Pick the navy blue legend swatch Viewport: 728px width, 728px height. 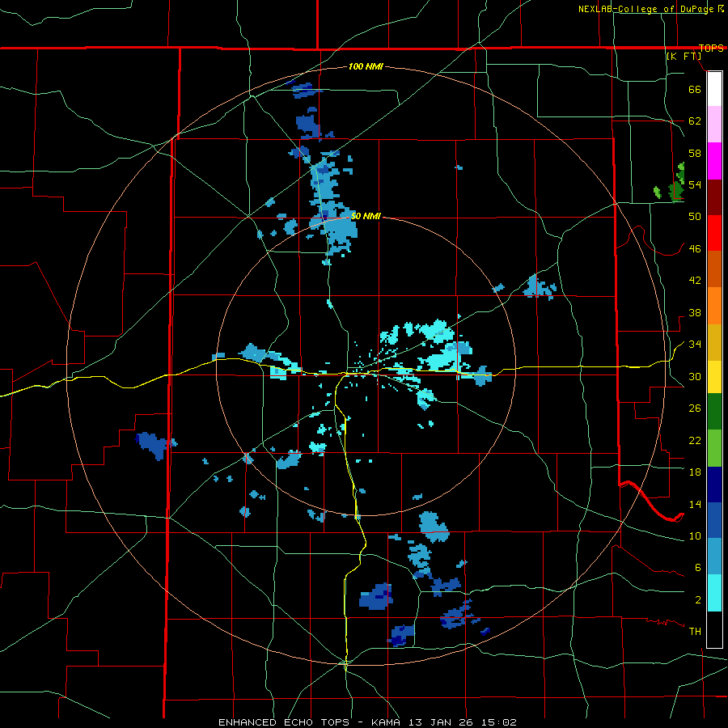point(714,485)
